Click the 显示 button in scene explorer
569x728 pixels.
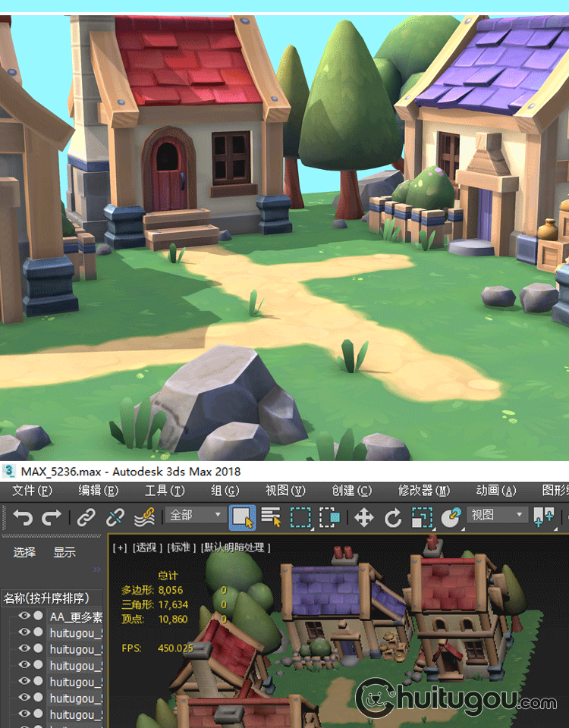click(64, 553)
